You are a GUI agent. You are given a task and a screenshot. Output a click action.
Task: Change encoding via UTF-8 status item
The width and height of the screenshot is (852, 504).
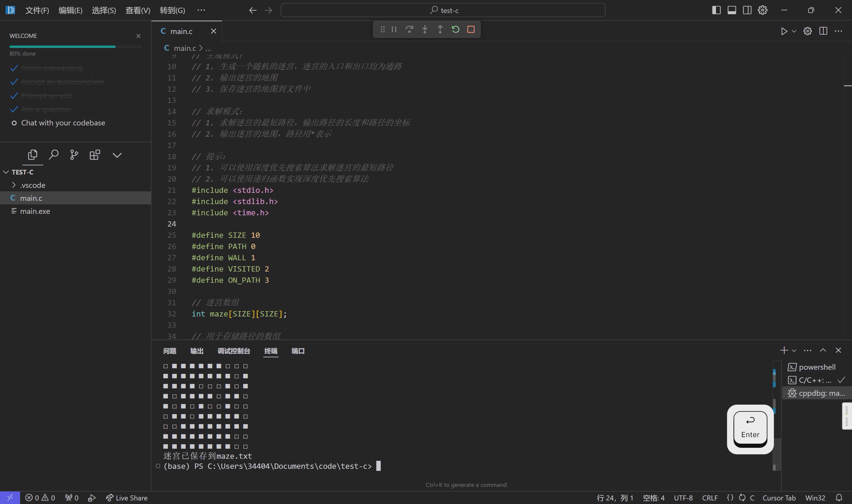tap(683, 498)
